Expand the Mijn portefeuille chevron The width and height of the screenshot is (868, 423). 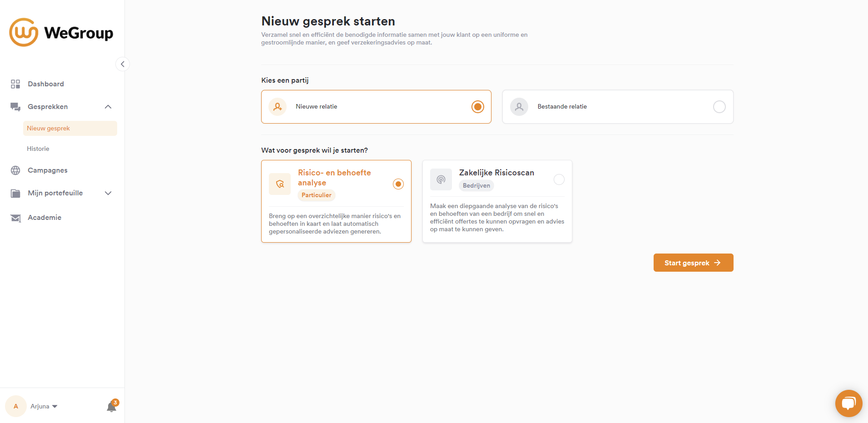coord(108,193)
